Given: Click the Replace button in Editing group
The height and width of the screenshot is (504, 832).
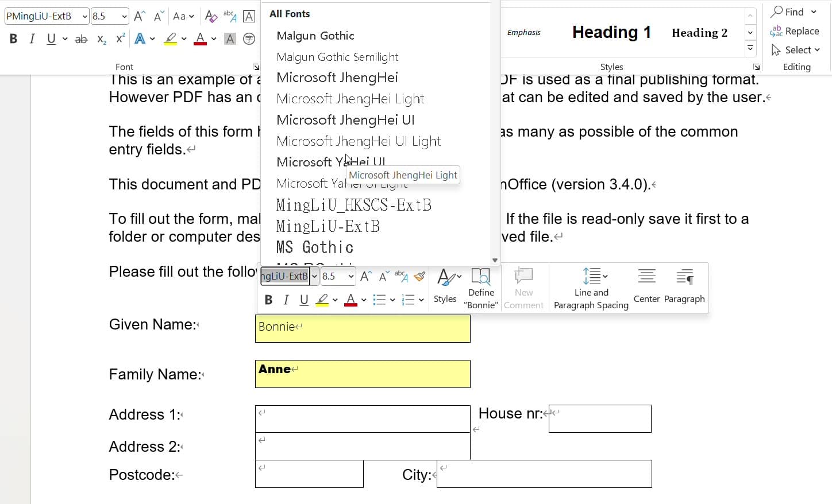Looking at the screenshot, I should [x=795, y=31].
